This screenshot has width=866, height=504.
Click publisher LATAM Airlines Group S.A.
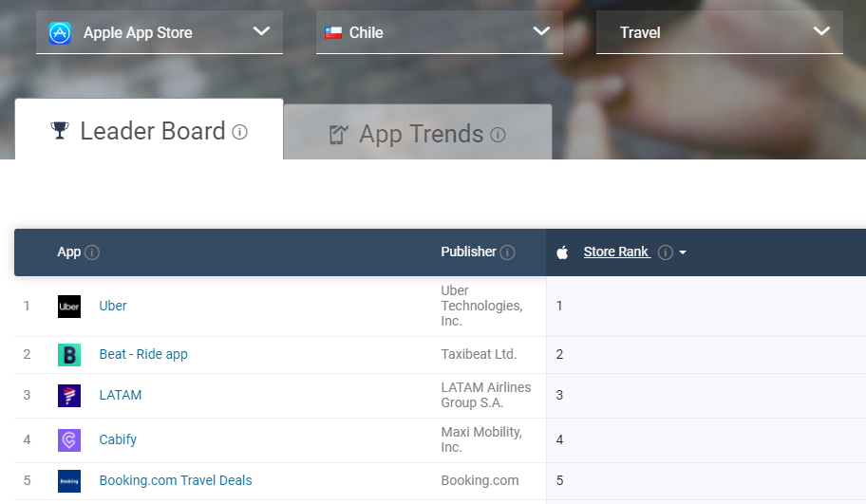point(486,395)
